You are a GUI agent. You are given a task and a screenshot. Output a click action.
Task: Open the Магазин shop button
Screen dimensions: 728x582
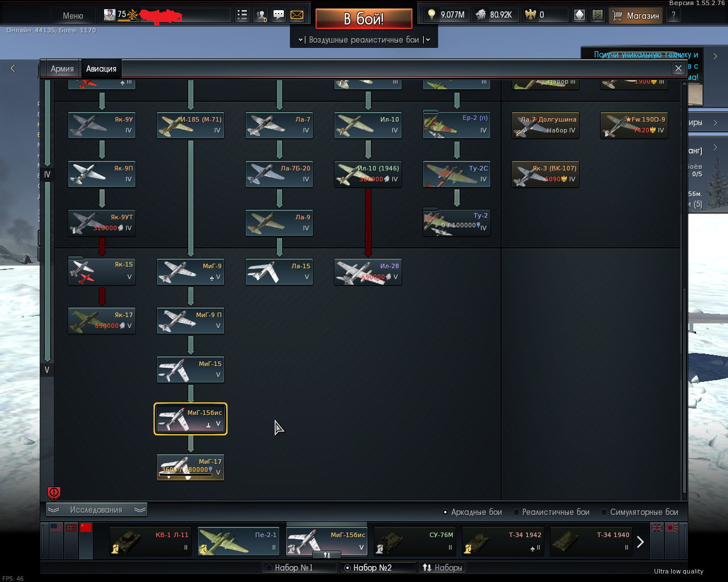coord(635,15)
